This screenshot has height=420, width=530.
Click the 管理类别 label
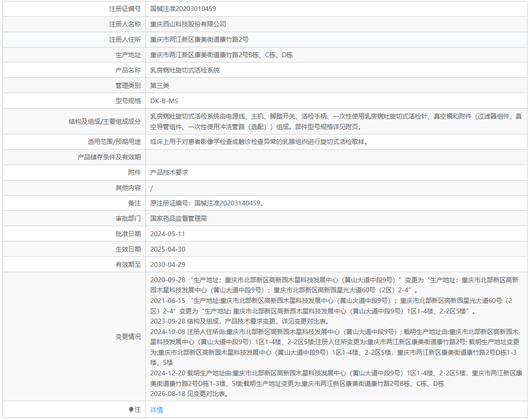point(128,85)
